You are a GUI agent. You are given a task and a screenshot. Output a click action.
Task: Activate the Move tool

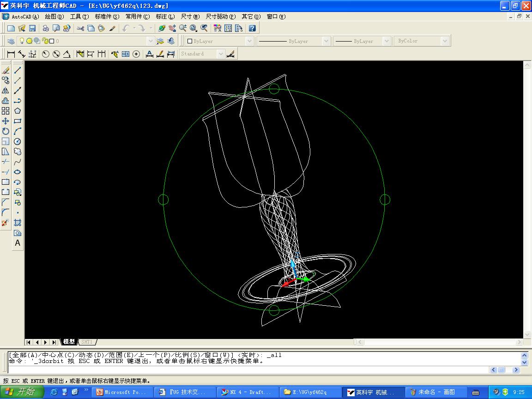point(6,121)
